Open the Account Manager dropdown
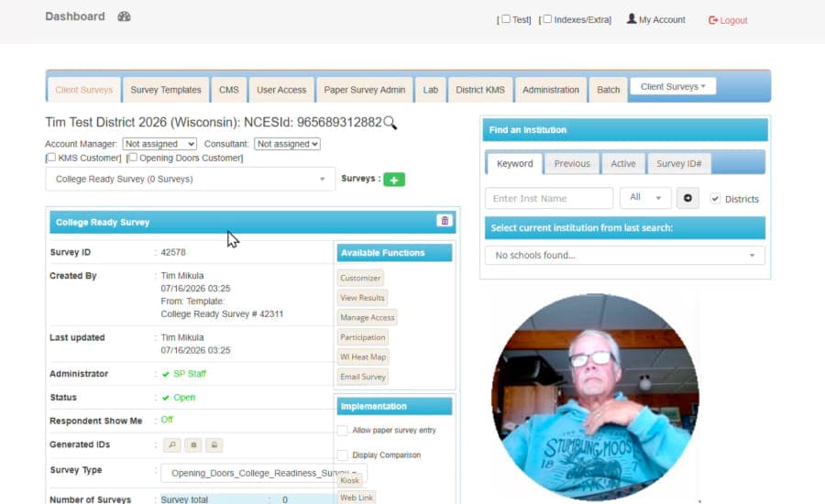Screen dimensions: 825x504 pyautogui.click(x=159, y=144)
